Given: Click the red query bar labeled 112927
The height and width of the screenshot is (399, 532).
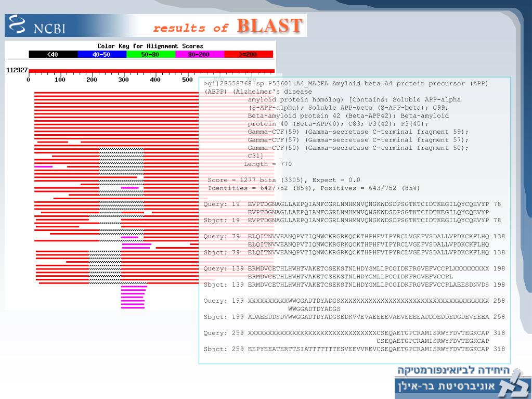Looking at the screenshot, I should click(152, 71).
